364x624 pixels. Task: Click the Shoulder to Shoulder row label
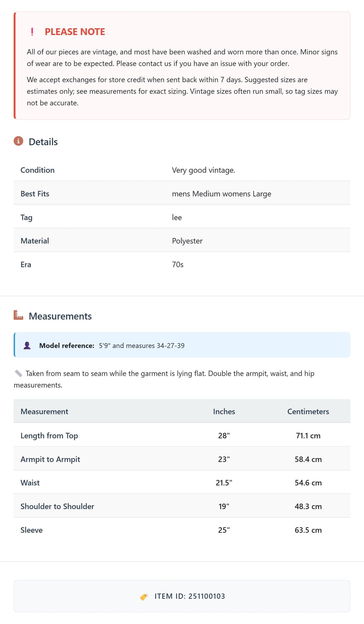pos(57,506)
